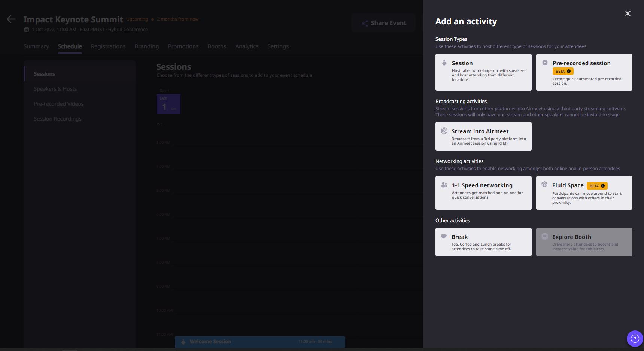
Task: Open the Welcome Session block in schedule
Action: [x=260, y=342]
